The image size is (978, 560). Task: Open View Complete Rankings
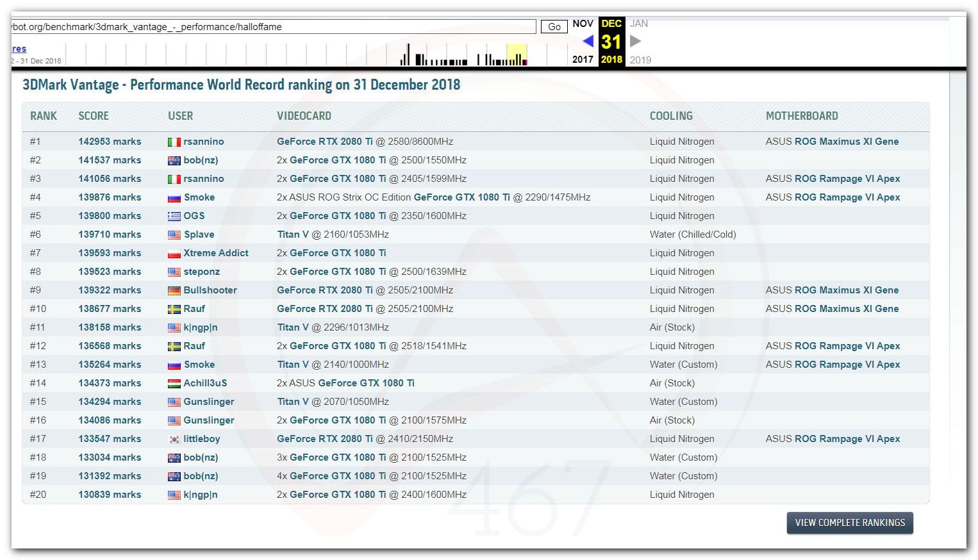point(849,523)
